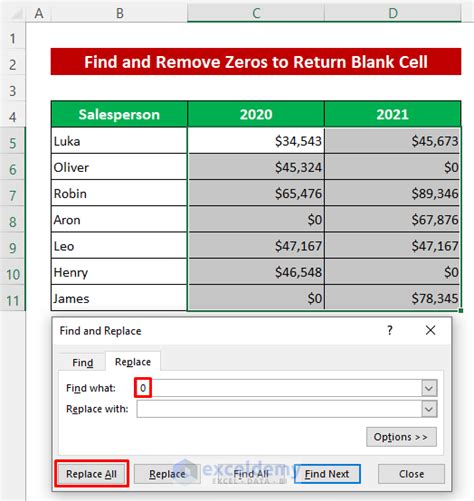
Task: Select the Replace tab
Action: click(x=133, y=362)
